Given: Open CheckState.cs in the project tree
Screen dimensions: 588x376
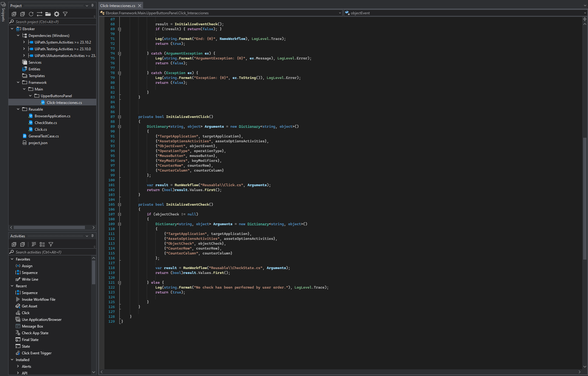Looking at the screenshot, I should [x=46, y=123].
